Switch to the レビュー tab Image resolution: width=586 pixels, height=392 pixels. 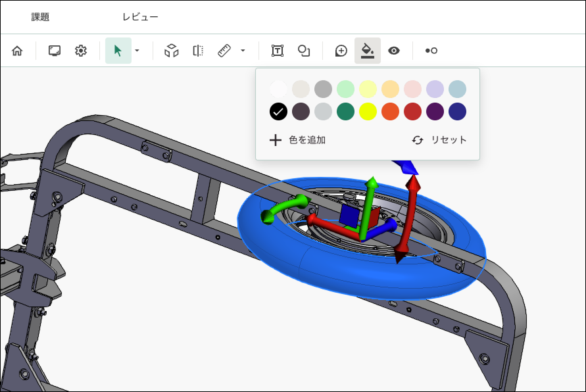coord(140,17)
